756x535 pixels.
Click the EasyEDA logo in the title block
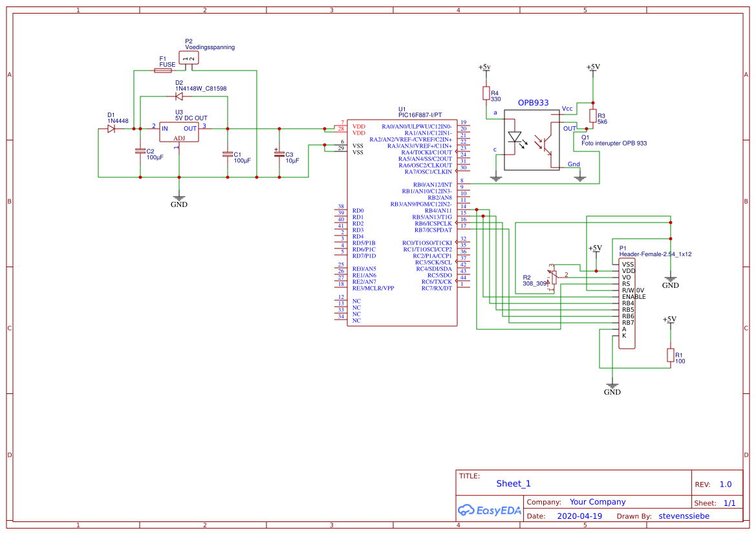tap(490, 510)
